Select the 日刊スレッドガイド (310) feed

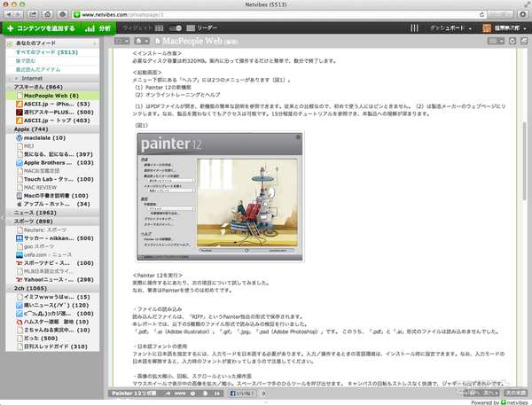[x=52, y=347]
